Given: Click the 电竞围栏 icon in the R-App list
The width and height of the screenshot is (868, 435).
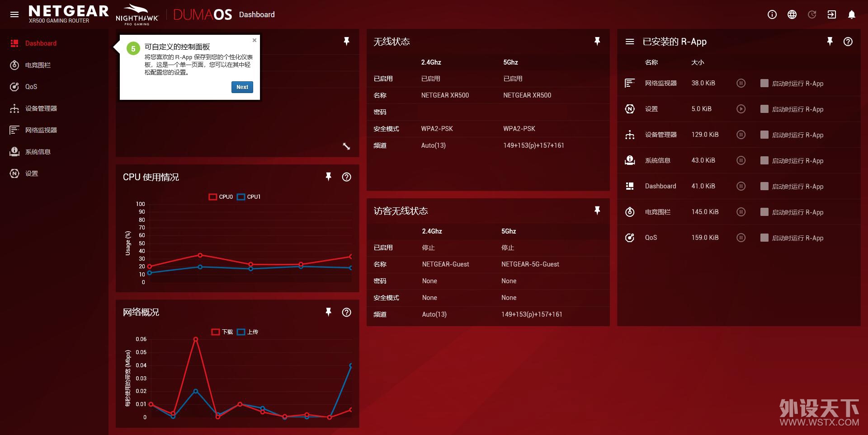Looking at the screenshot, I should point(630,212).
